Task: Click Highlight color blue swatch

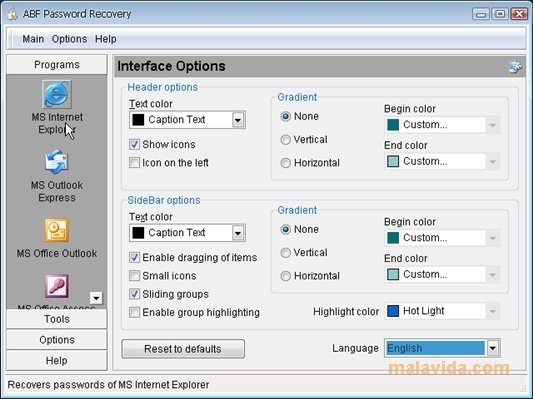Action: tap(393, 311)
